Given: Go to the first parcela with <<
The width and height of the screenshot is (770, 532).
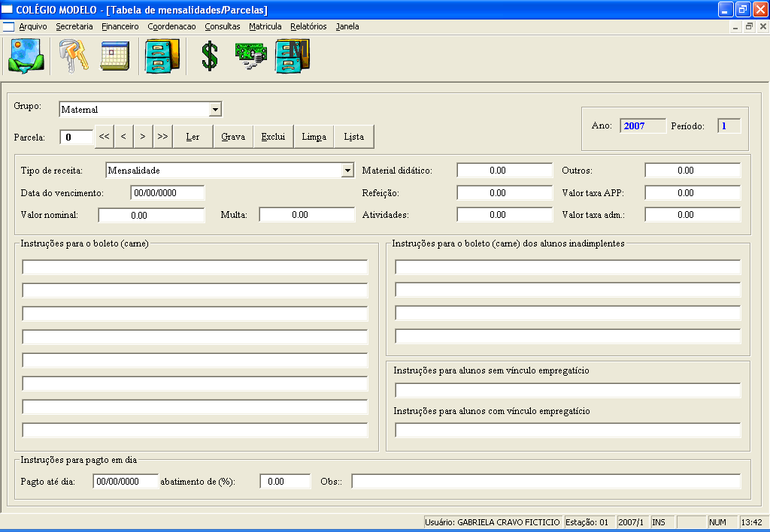Looking at the screenshot, I should (104, 137).
